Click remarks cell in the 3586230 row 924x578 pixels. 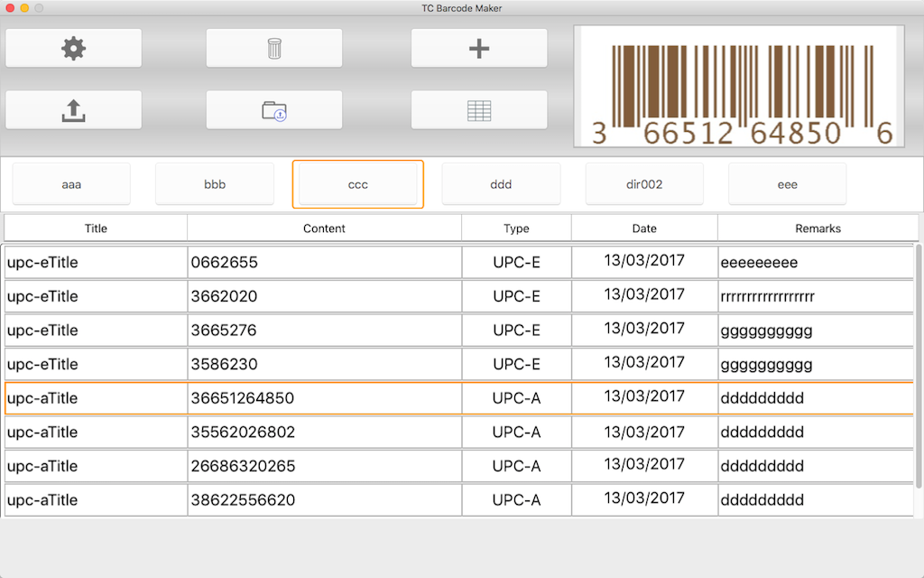tap(816, 364)
